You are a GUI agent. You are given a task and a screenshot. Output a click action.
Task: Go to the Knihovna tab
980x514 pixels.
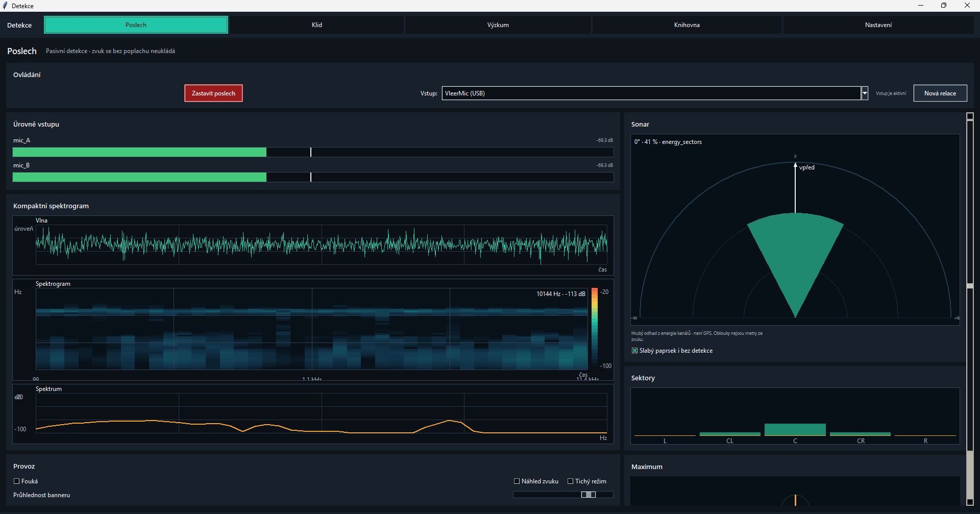687,25
